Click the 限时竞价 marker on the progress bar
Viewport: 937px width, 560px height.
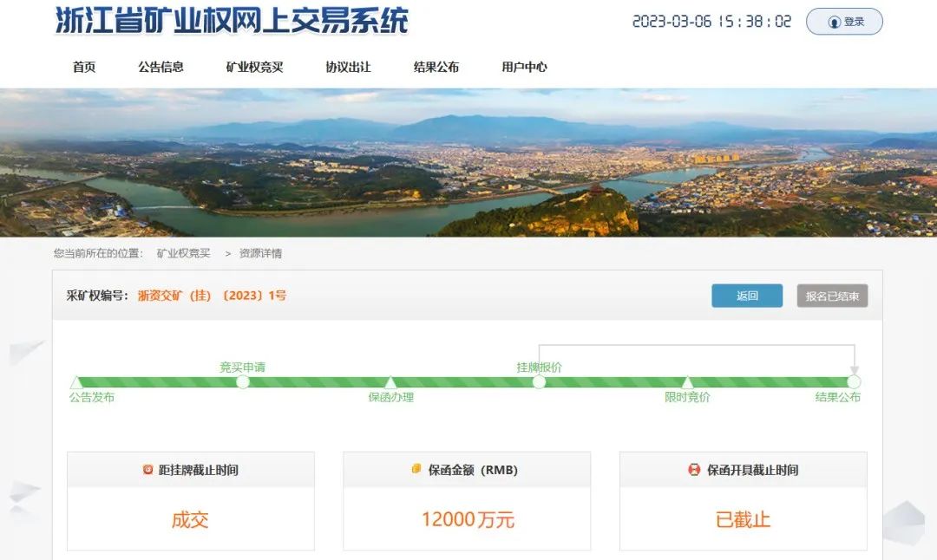click(x=688, y=381)
